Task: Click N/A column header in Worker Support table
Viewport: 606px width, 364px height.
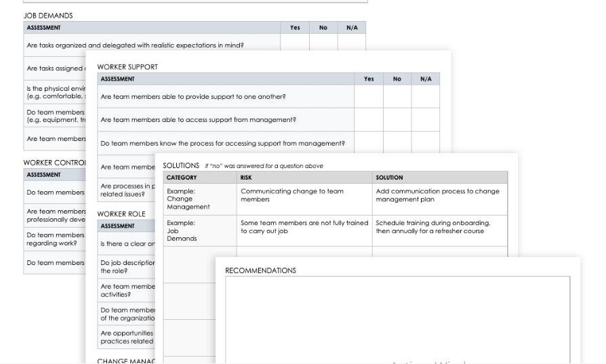Action: [x=426, y=79]
